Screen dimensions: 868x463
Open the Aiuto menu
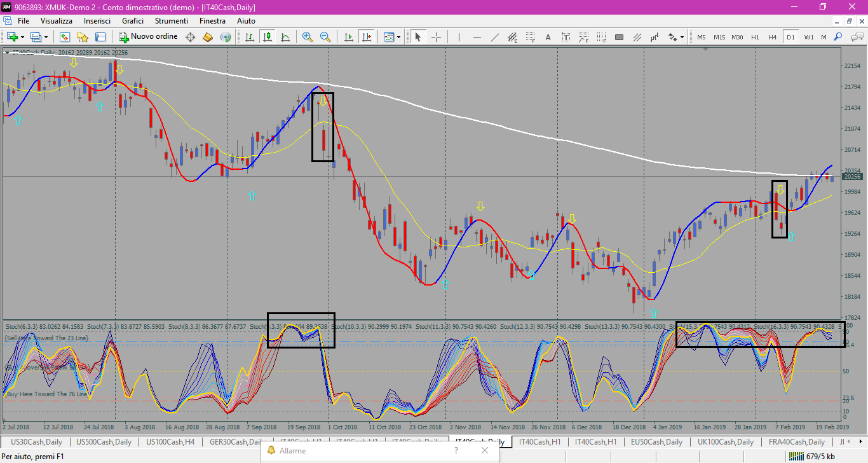coord(246,21)
